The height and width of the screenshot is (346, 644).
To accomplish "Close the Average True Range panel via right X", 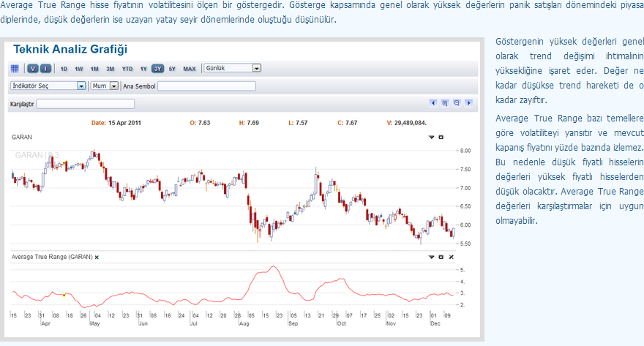I will (452, 257).
